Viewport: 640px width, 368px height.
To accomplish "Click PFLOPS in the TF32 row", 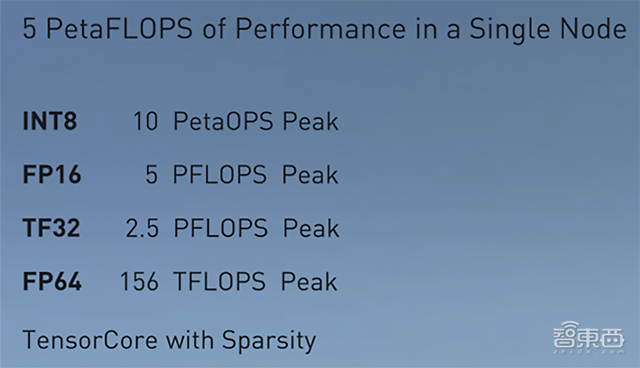I will [x=220, y=228].
